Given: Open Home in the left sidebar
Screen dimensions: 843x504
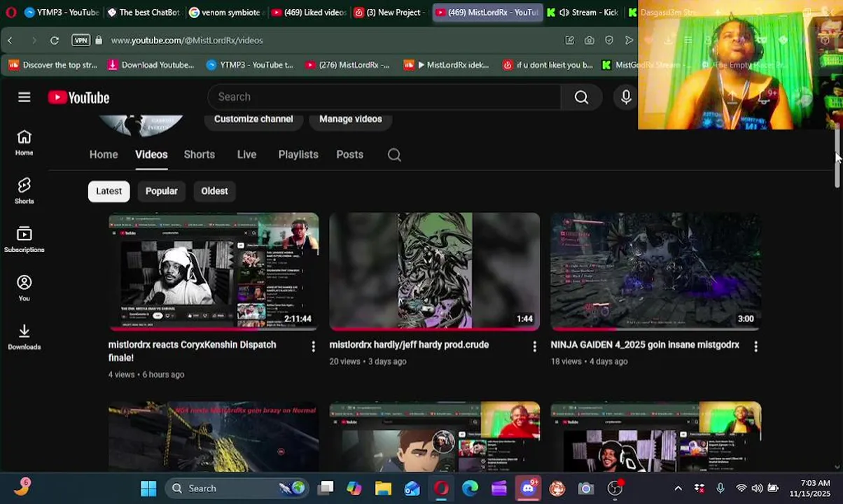Looking at the screenshot, I should point(25,143).
